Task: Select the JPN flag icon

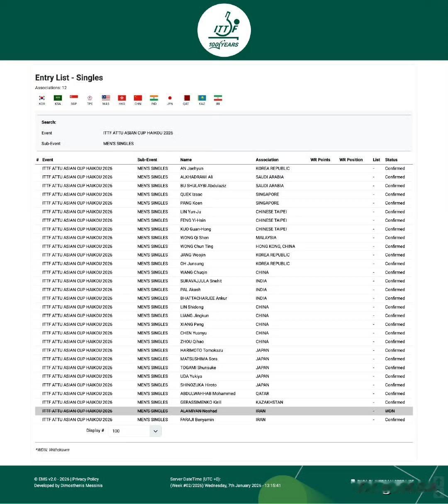Action: tap(170, 98)
